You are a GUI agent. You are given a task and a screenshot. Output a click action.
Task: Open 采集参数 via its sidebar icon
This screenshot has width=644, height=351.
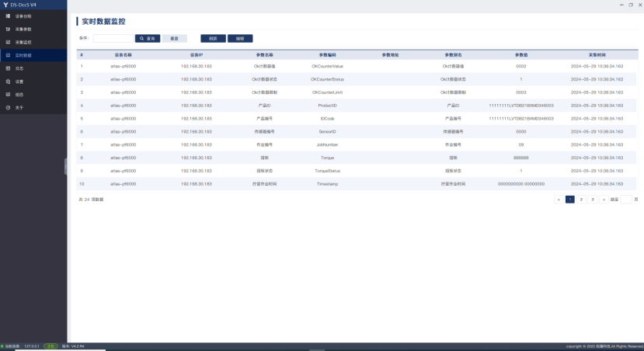click(x=8, y=30)
